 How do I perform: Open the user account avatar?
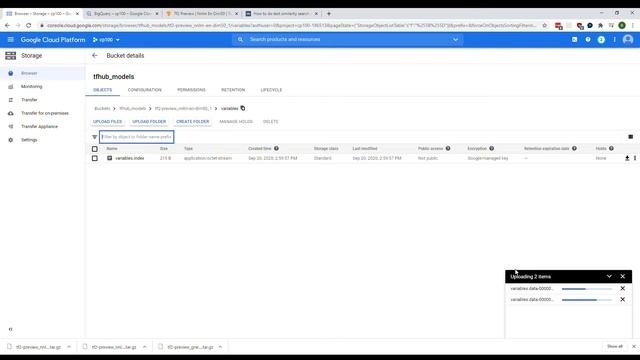pos(628,40)
